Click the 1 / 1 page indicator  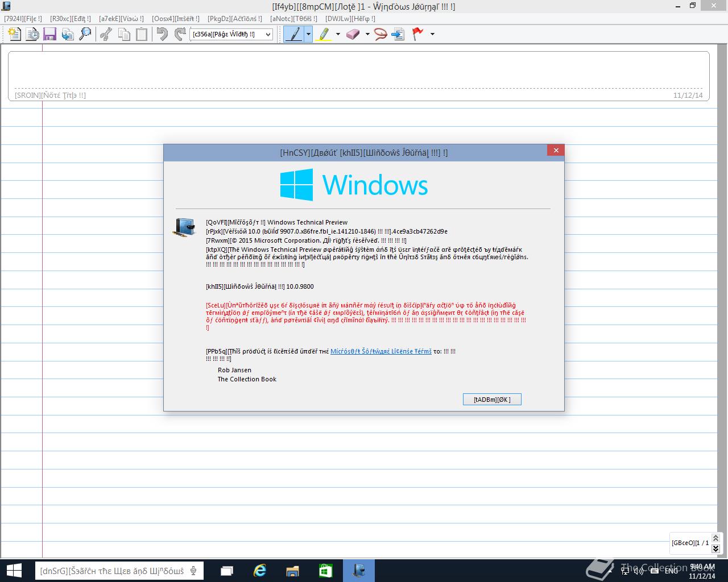pos(702,543)
